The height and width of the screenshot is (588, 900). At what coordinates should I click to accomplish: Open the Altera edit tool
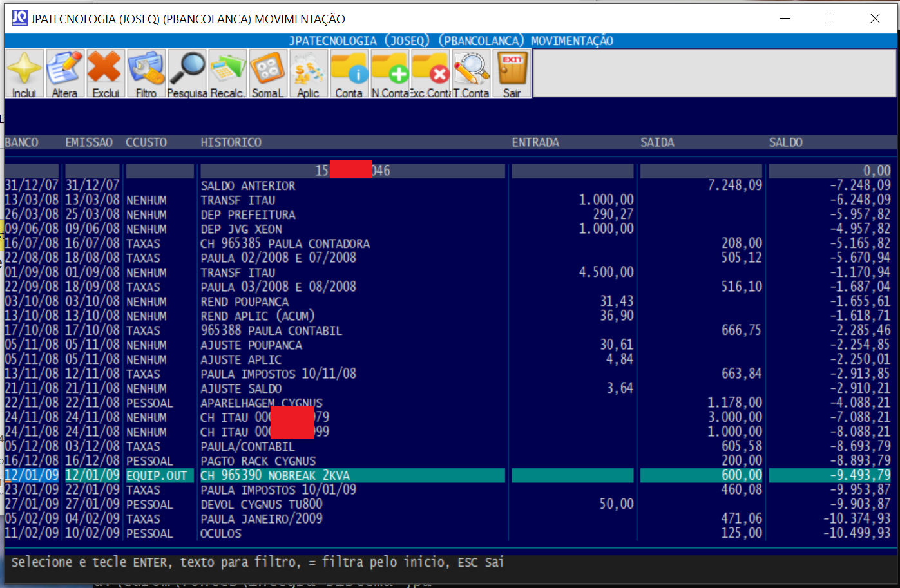pos(64,73)
